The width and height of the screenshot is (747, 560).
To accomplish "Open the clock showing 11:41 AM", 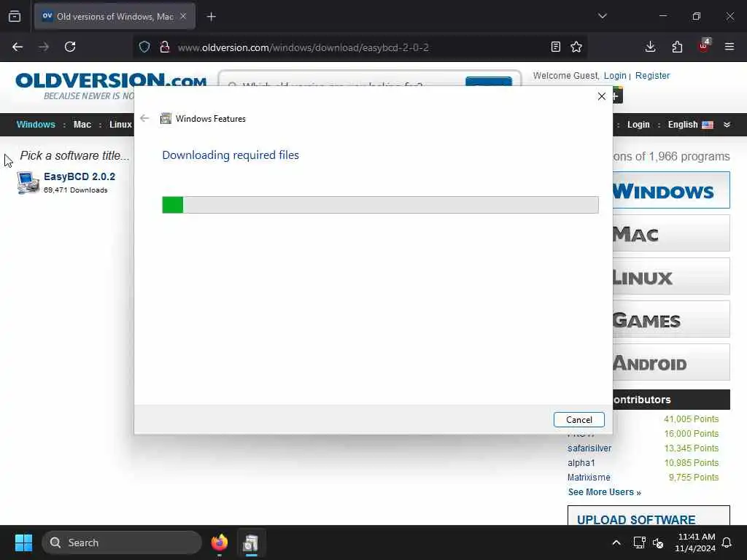I will click(x=695, y=542).
